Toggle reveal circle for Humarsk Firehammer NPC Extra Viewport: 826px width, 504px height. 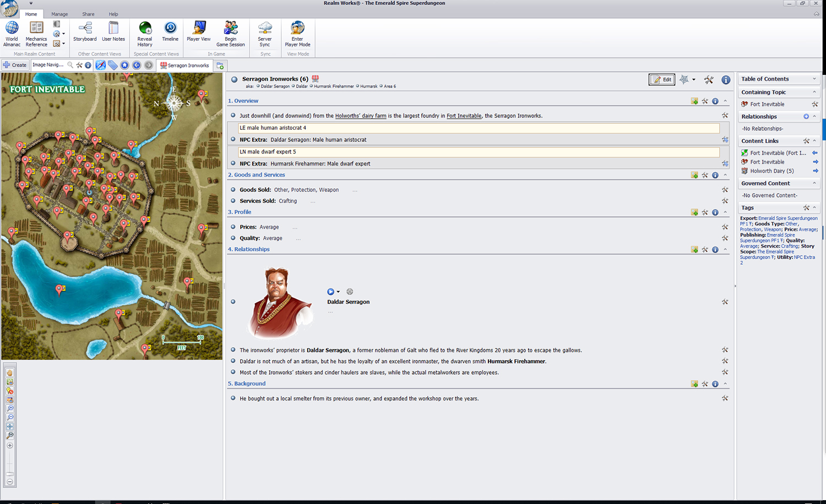point(233,163)
